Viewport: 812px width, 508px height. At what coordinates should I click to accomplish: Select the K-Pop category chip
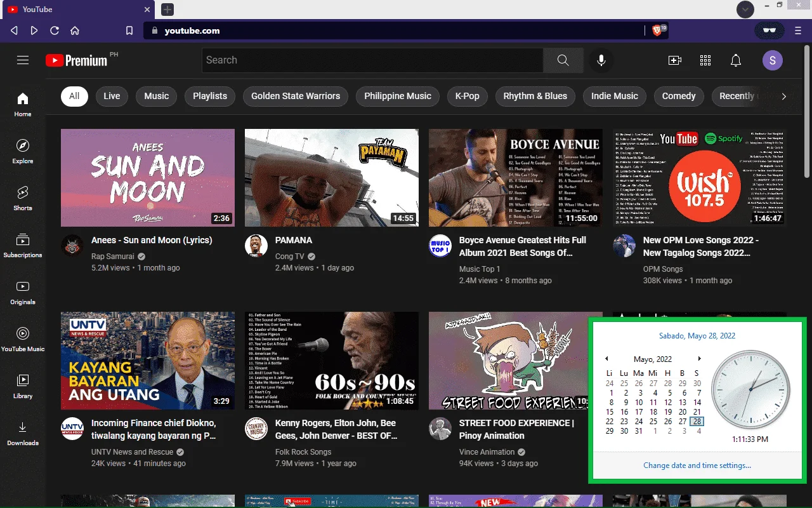coord(468,96)
